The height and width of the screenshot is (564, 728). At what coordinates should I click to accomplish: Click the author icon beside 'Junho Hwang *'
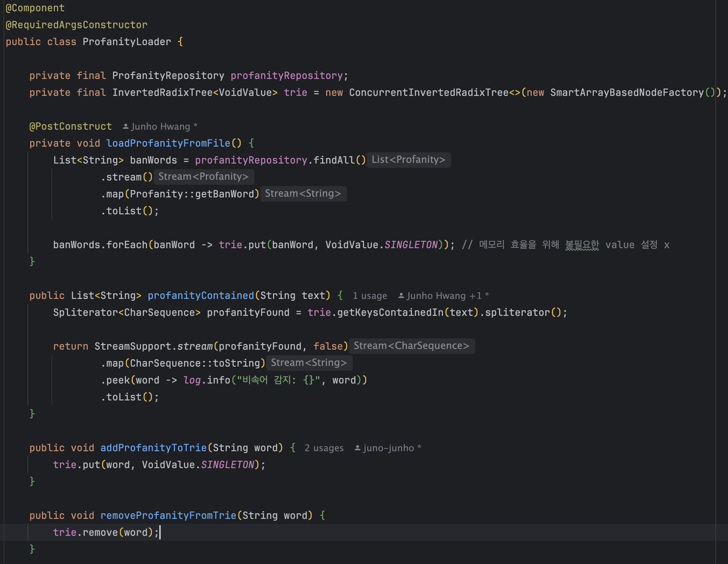[125, 127]
